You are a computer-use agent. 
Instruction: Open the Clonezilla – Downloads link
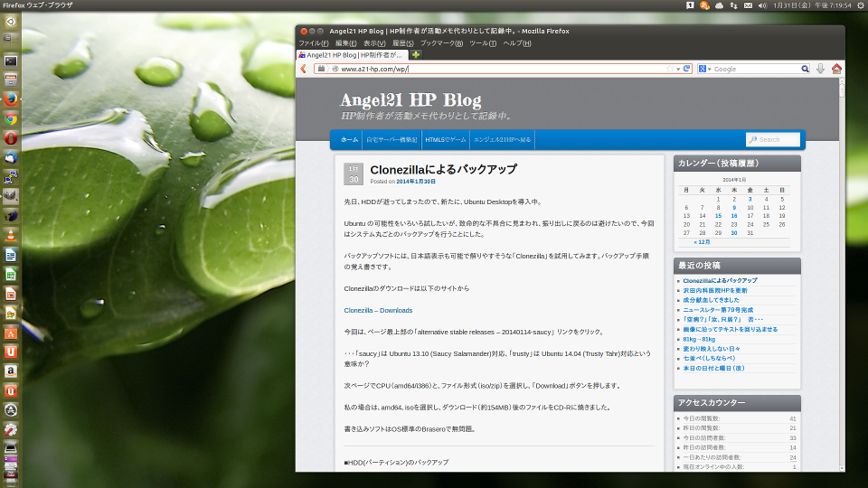[378, 310]
